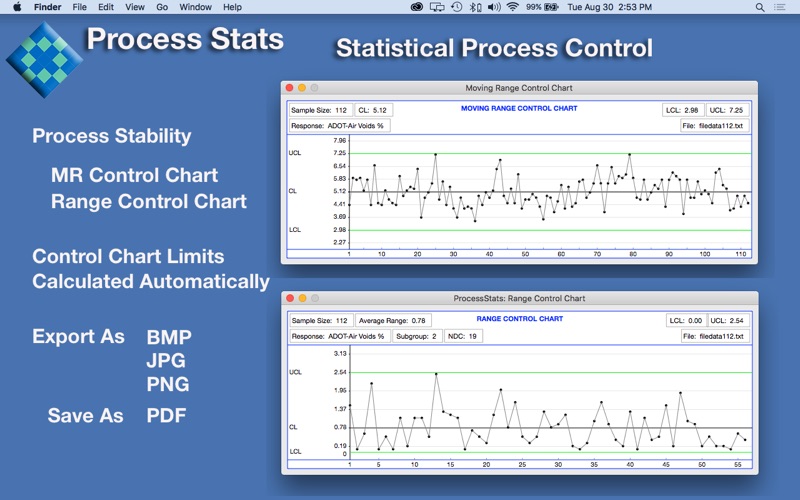
Task: Click the 7.96 axis label in Moving Range chart
Action: (339, 140)
